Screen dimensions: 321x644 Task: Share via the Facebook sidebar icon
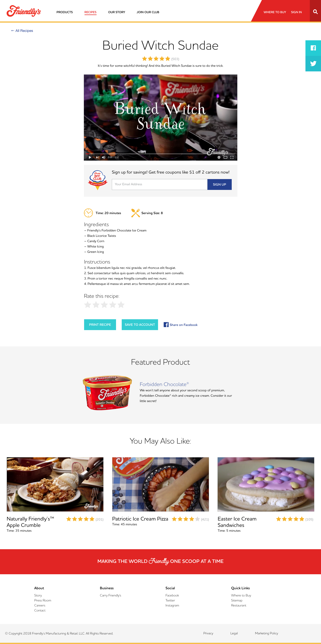(313, 48)
